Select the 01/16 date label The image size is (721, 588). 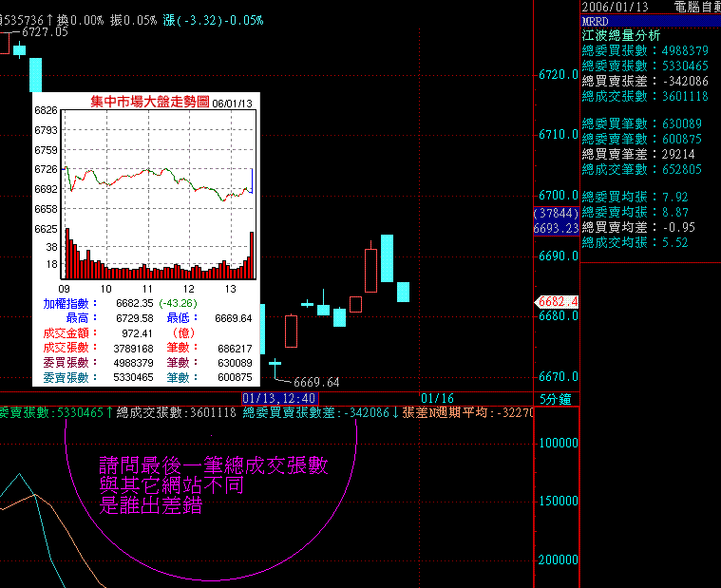click(x=437, y=398)
